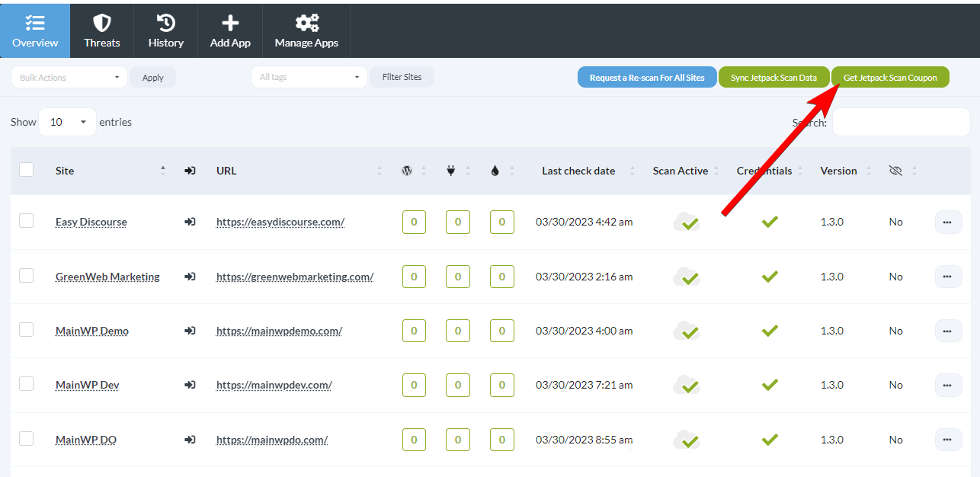Switch to the Threats tab
Image resolution: width=980 pixels, height=477 pixels.
102,30
